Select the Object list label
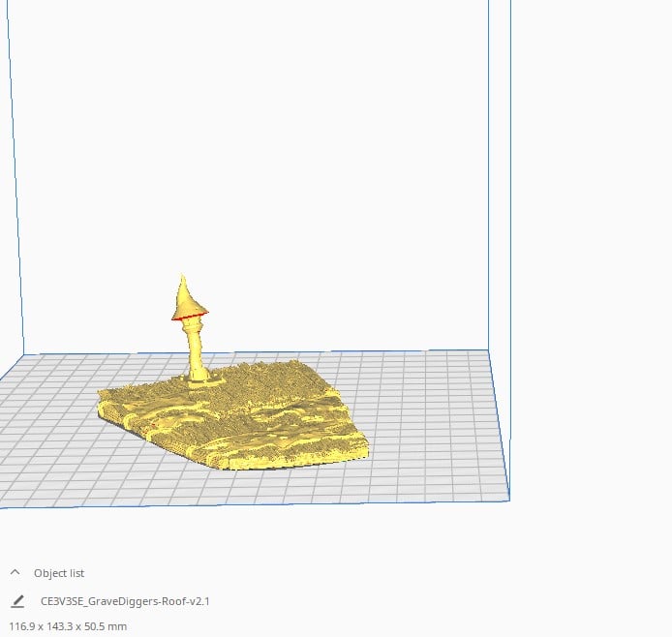Image resolution: width=672 pixels, height=637 pixels. [x=59, y=573]
